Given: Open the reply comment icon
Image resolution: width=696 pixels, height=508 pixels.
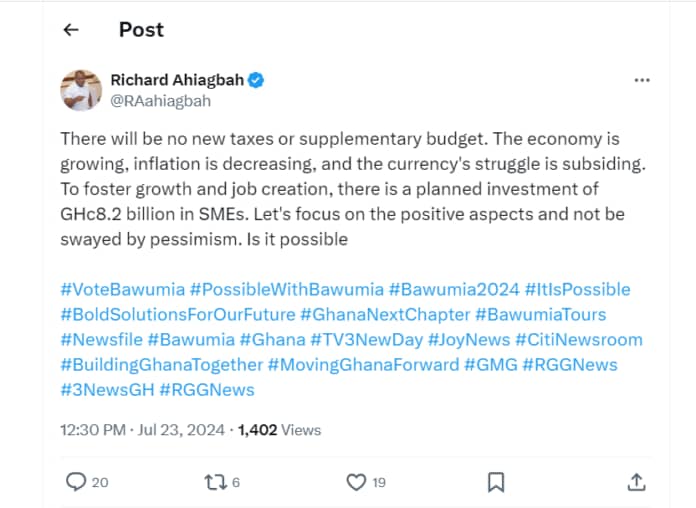Looking at the screenshot, I should coord(76,482).
